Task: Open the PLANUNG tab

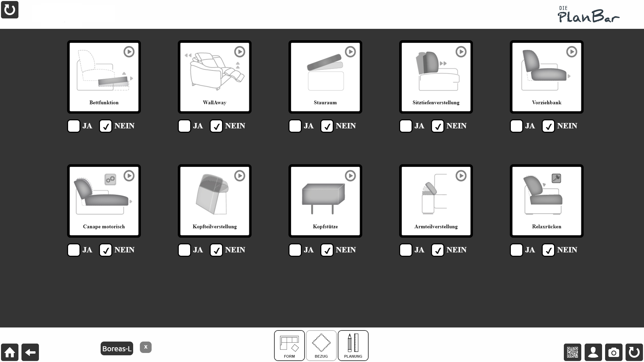Action: point(353,346)
